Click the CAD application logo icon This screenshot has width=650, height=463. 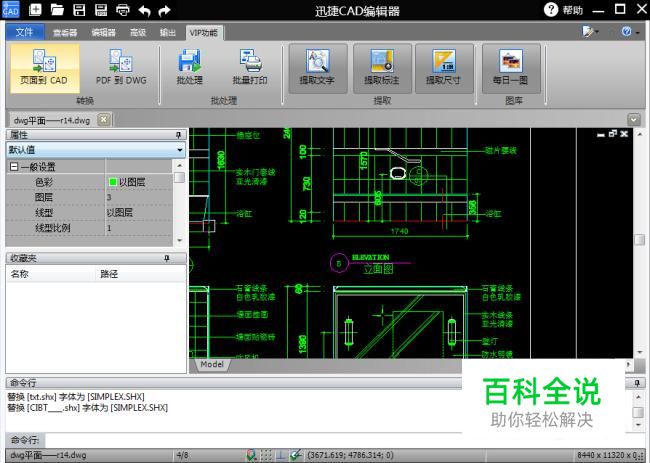pos(10,9)
